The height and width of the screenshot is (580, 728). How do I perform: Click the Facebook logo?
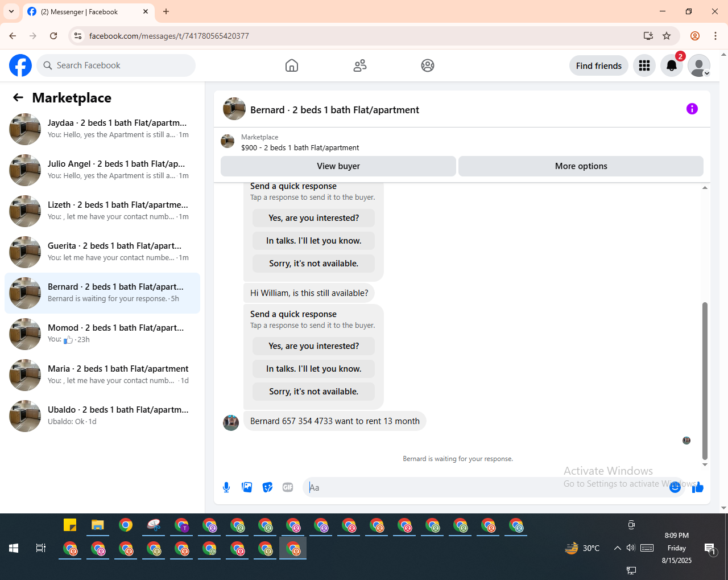tap(20, 65)
